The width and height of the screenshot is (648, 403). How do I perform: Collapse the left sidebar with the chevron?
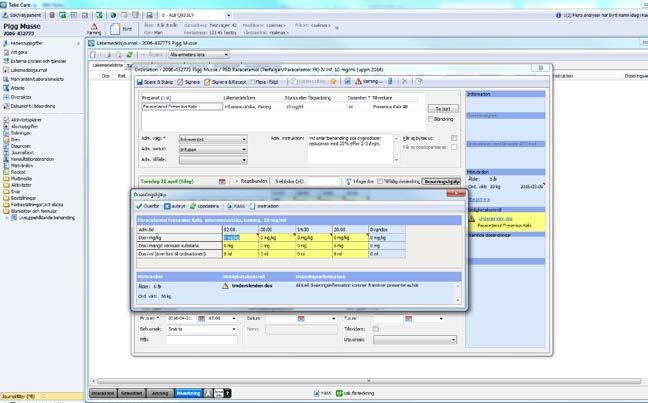pyautogui.click(x=79, y=43)
